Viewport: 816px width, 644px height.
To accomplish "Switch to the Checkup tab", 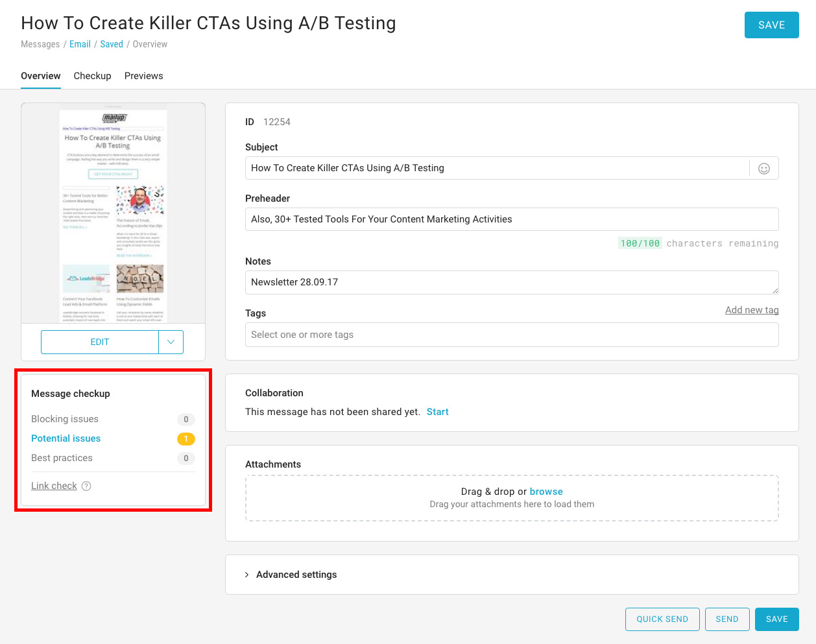I will (92, 76).
